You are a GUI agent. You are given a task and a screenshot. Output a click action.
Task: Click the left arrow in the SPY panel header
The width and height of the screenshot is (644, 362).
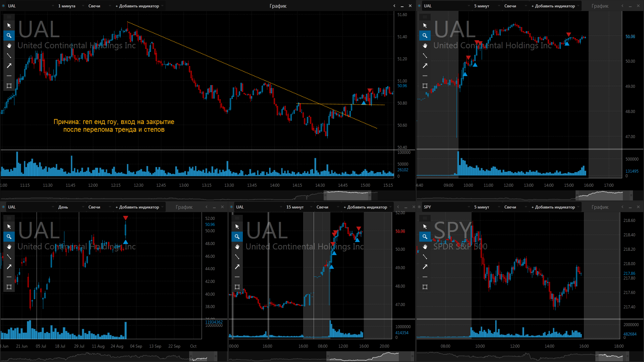pos(623,207)
